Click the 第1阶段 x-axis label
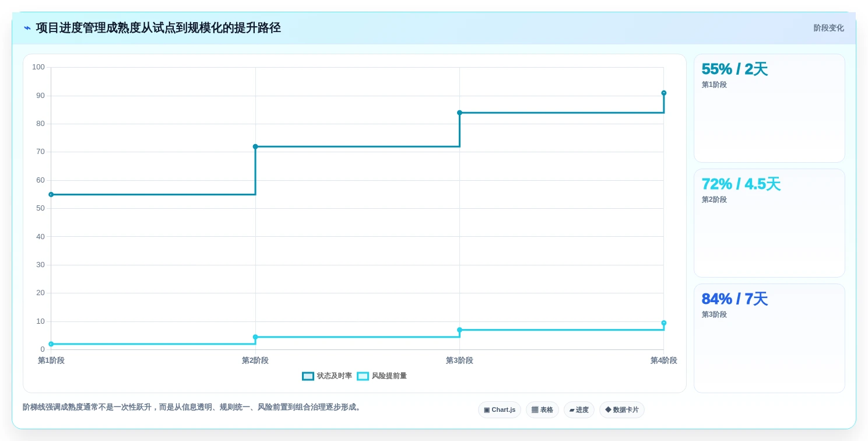The image size is (868, 441). tap(51, 361)
